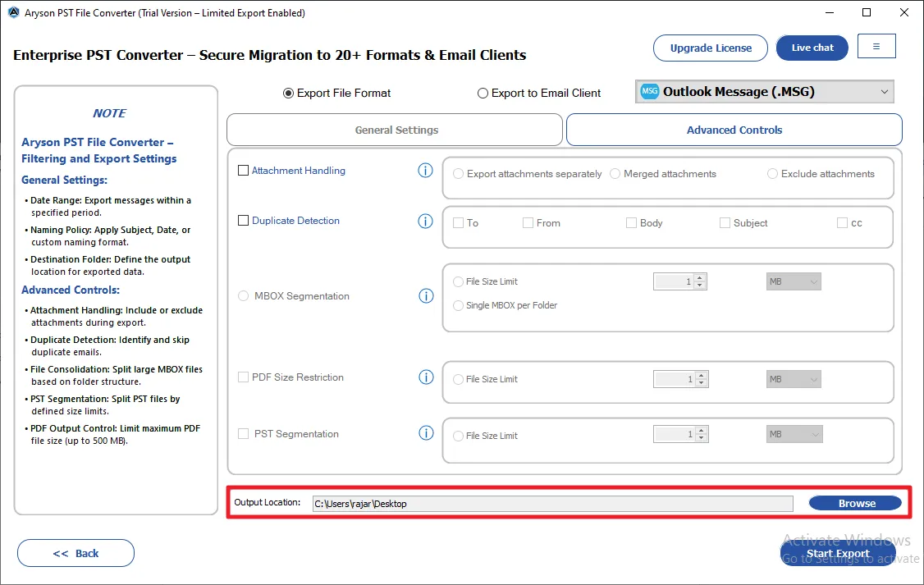Click the Output Location path field
Viewport: 924px width, 585px height.
click(553, 504)
